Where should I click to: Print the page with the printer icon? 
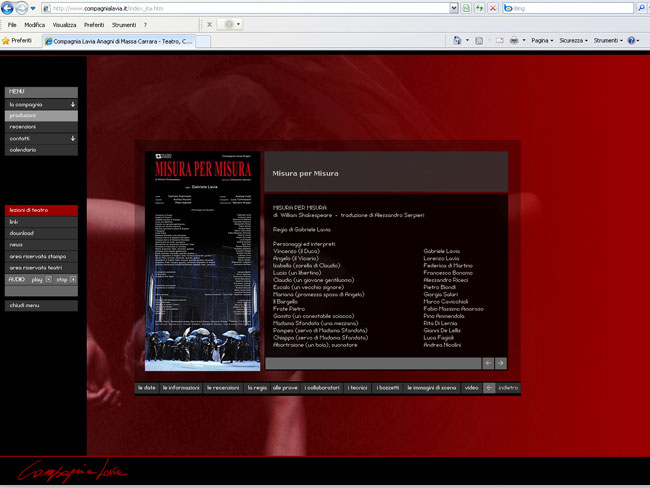click(x=514, y=41)
